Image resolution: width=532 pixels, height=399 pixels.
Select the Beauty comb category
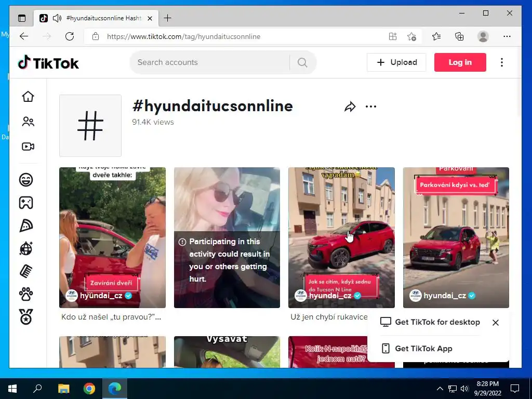point(26,271)
